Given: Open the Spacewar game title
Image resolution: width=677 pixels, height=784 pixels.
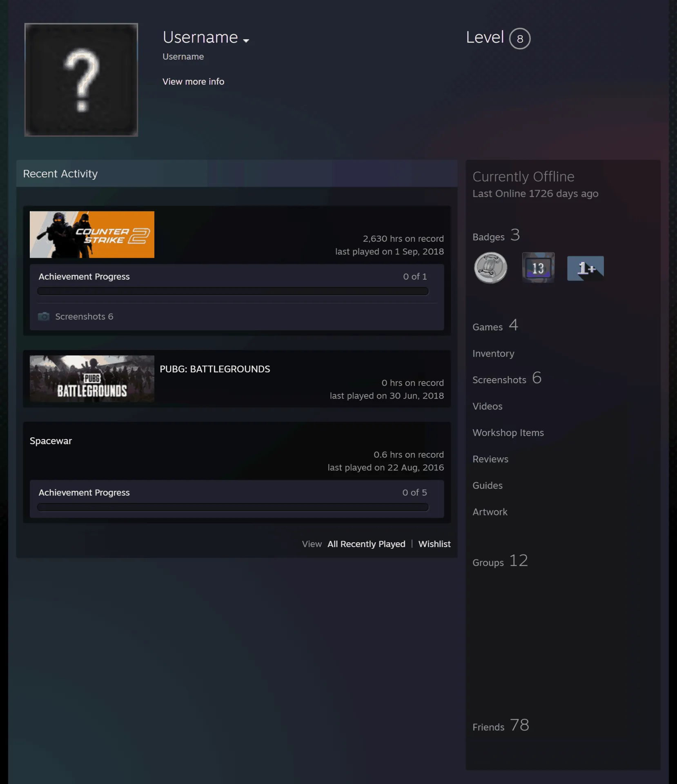Looking at the screenshot, I should pos(51,441).
